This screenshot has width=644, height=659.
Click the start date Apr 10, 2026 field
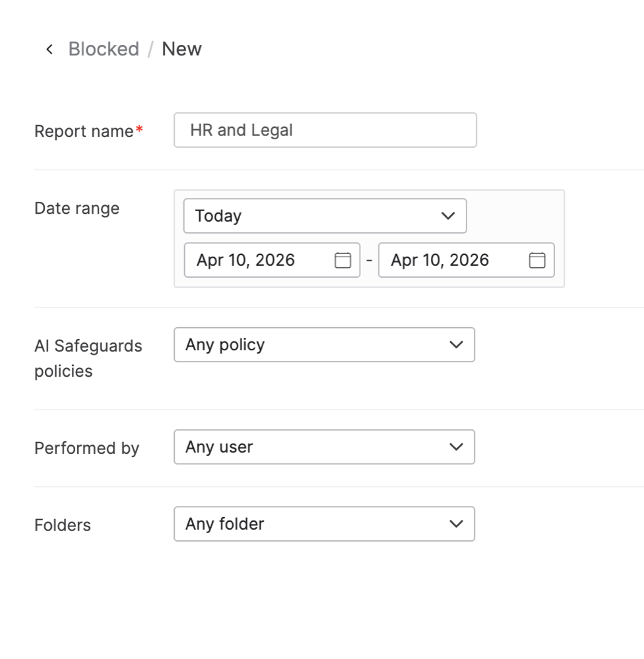pyautogui.click(x=261, y=261)
